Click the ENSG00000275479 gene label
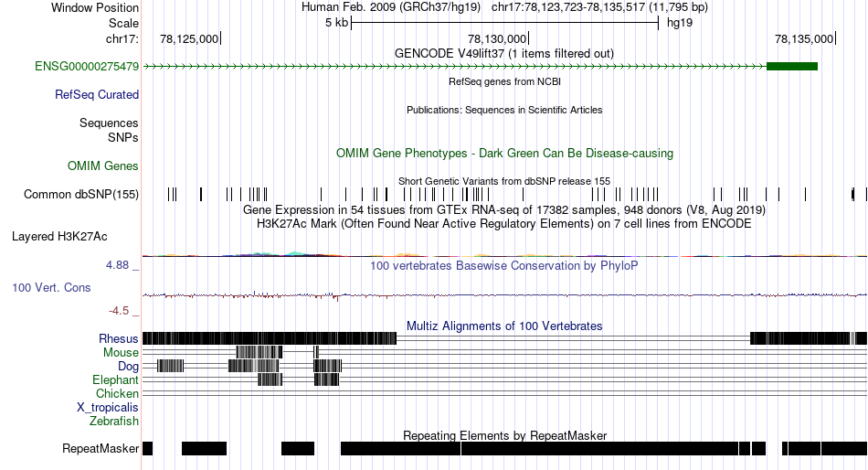The height and width of the screenshot is (470, 868). point(87,67)
